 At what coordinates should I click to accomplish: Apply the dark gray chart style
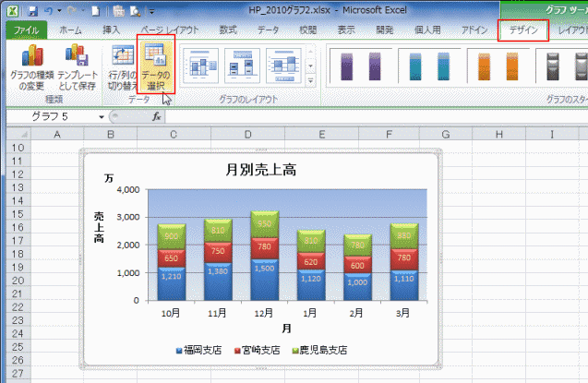pos(564,66)
